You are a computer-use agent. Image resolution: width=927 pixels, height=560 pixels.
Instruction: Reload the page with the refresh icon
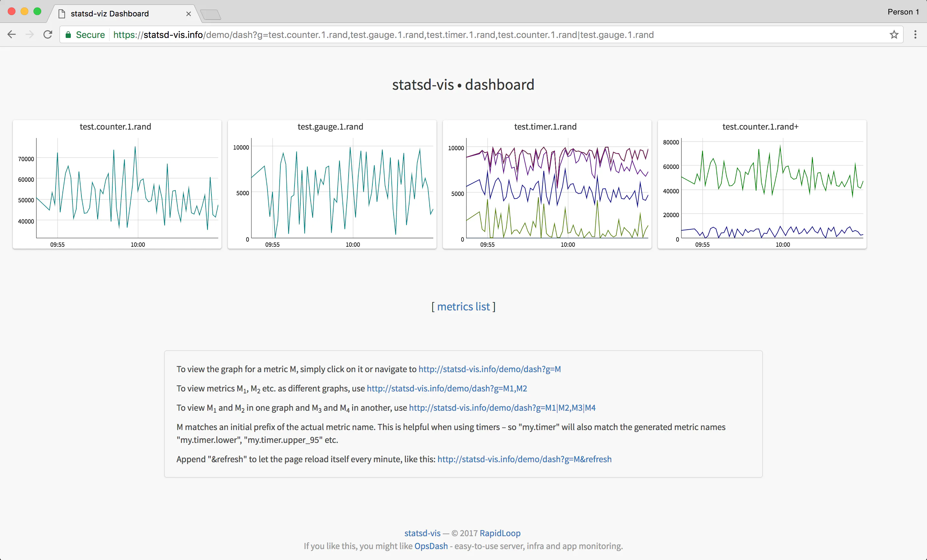click(x=48, y=34)
